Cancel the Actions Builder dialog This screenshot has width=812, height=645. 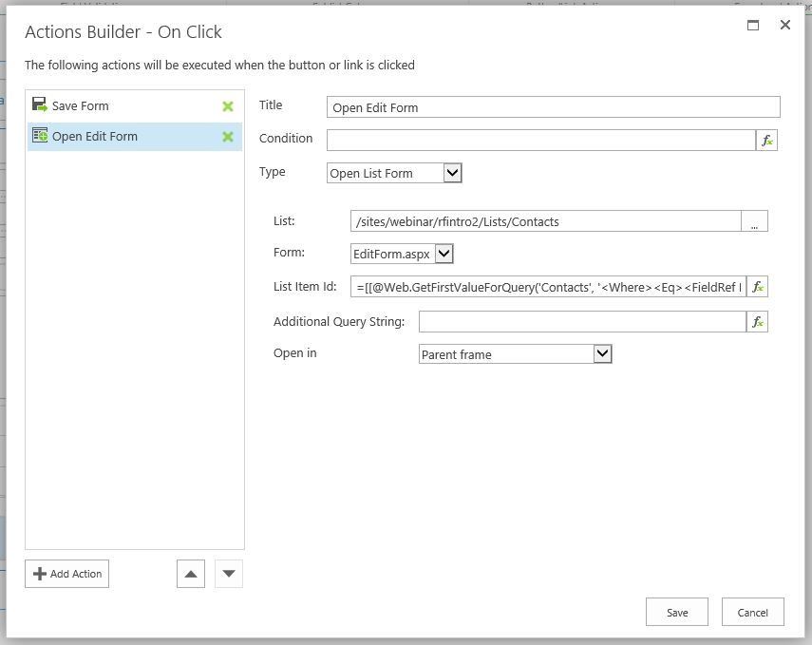[x=752, y=613]
